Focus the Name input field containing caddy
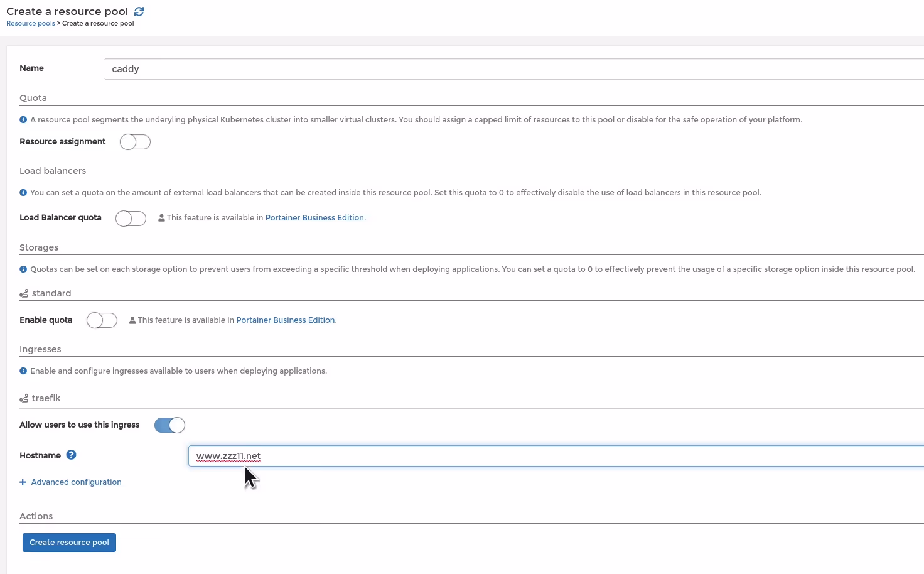Image resolution: width=924 pixels, height=574 pixels. [513, 69]
